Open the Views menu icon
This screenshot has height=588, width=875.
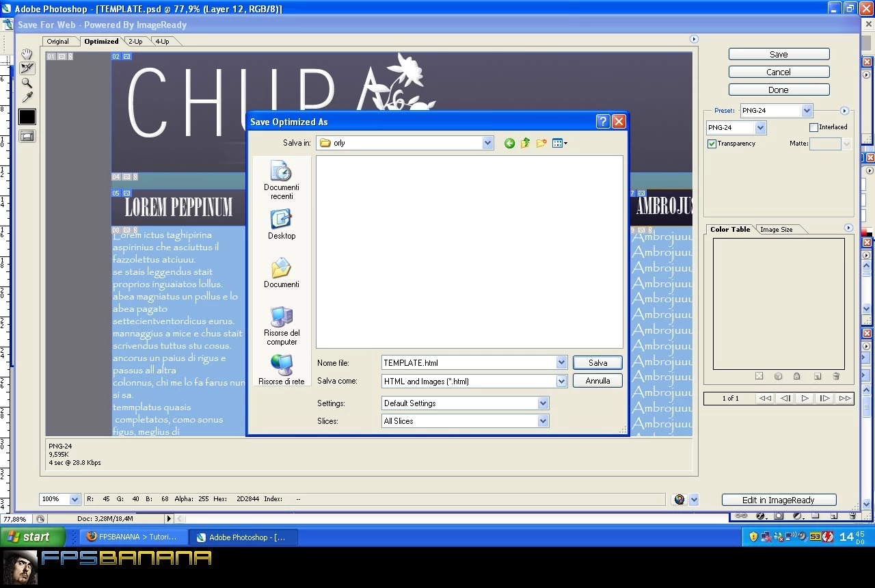pos(560,143)
